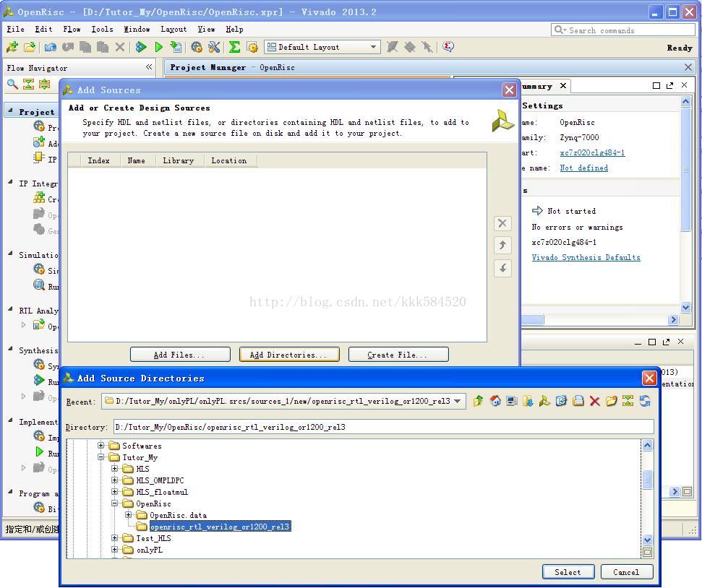Click the red speech bubble icon in toolbar

[448, 46]
